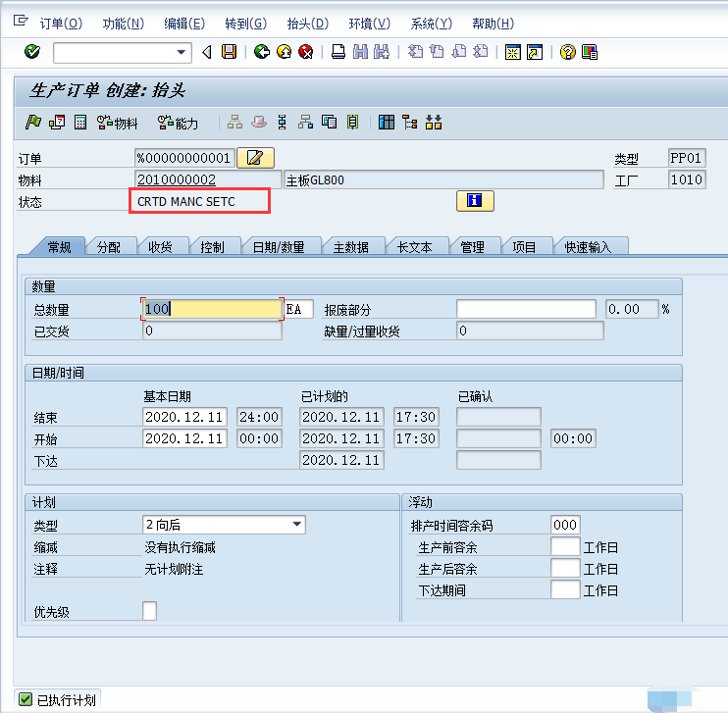Image resolution: width=728 pixels, height=713 pixels.
Task: Click the hierarchy tree icon in toolbar
Action: coord(409,123)
